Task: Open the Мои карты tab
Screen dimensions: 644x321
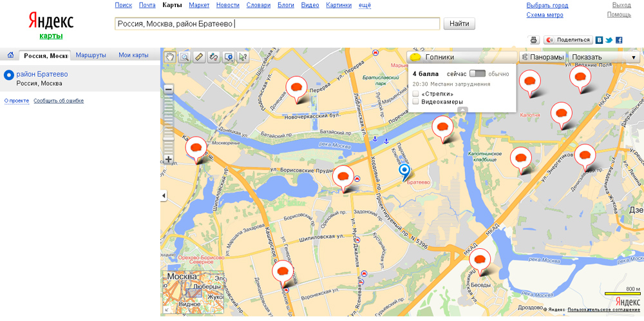Action: pyautogui.click(x=133, y=55)
